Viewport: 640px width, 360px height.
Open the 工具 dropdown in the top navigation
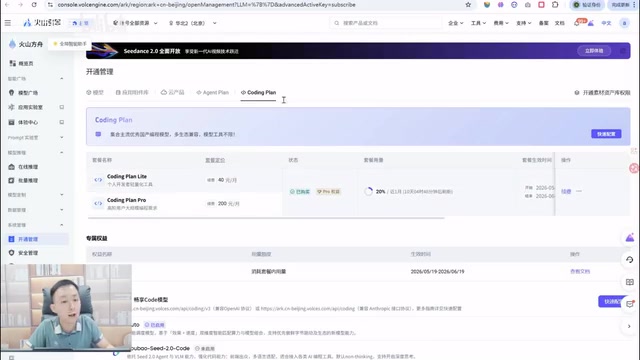point(478,23)
